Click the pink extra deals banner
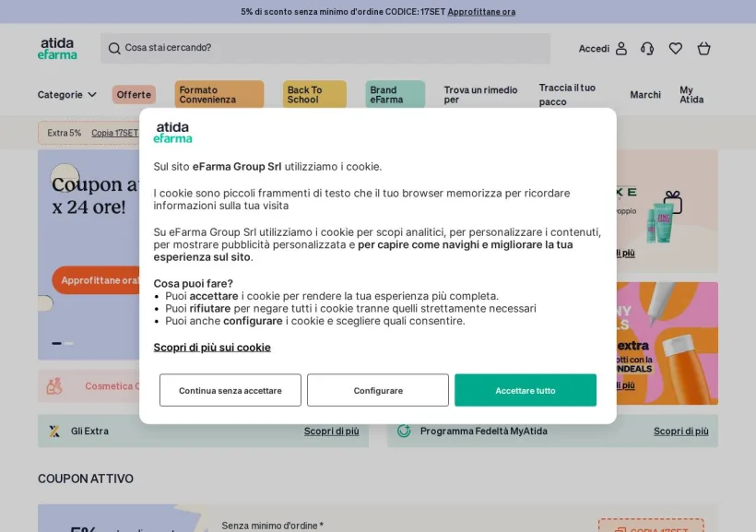This screenshot has width=756, height=532. [x=667, y=343]
